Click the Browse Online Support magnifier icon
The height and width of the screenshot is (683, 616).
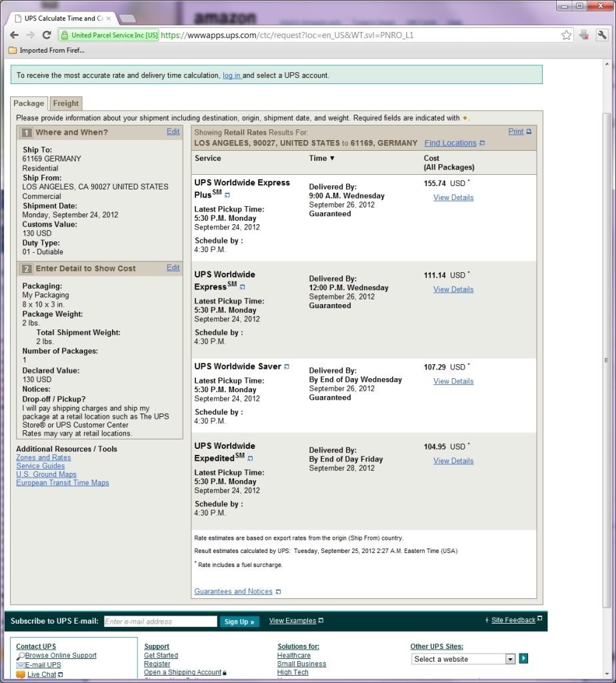[21, 656]
